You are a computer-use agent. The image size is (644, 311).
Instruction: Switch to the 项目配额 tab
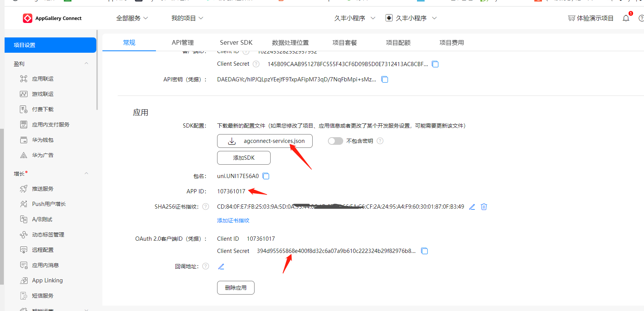click(x=398, y=42)
